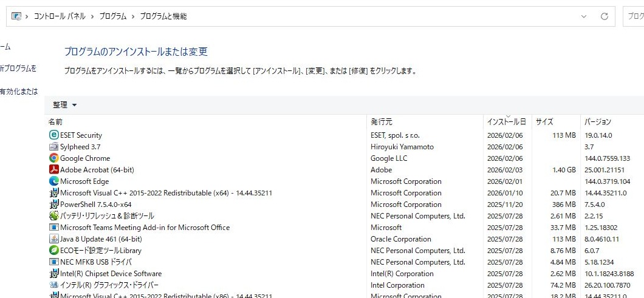644x298 pixels.
Task: Click the Microsoft Edge icon
Action: pos(53,181)
